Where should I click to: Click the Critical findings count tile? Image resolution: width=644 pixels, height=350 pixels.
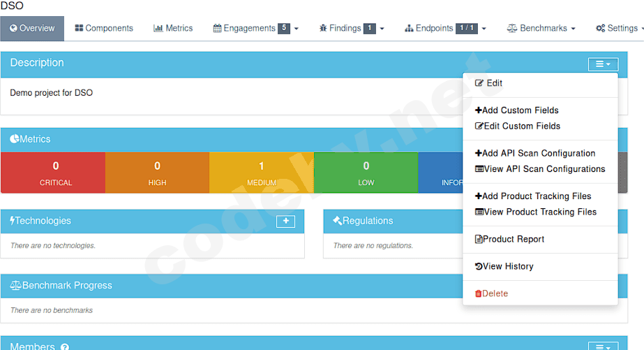53,173
